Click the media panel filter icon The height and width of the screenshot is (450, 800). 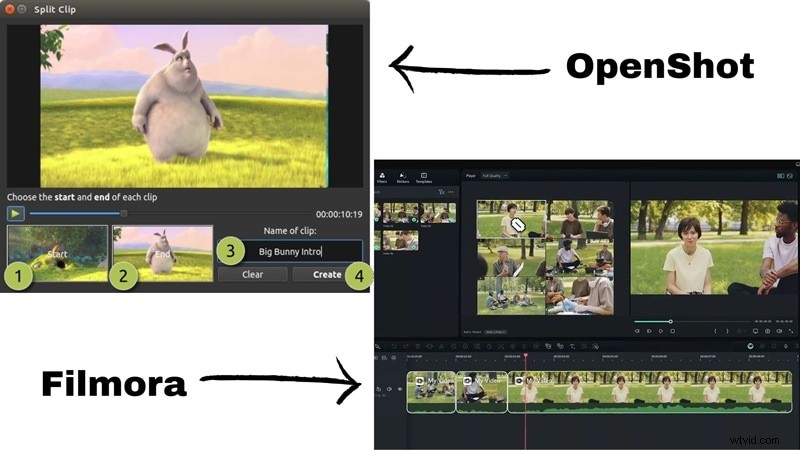441,192
